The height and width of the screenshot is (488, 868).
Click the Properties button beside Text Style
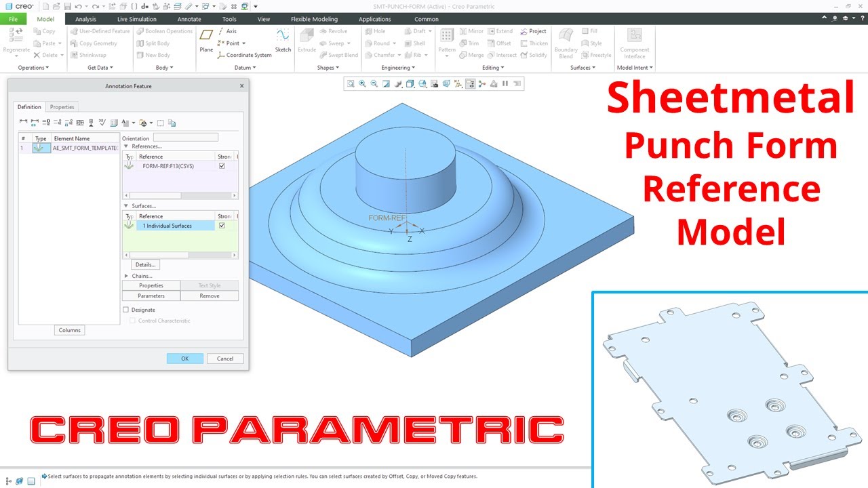[x=151, y=285]
